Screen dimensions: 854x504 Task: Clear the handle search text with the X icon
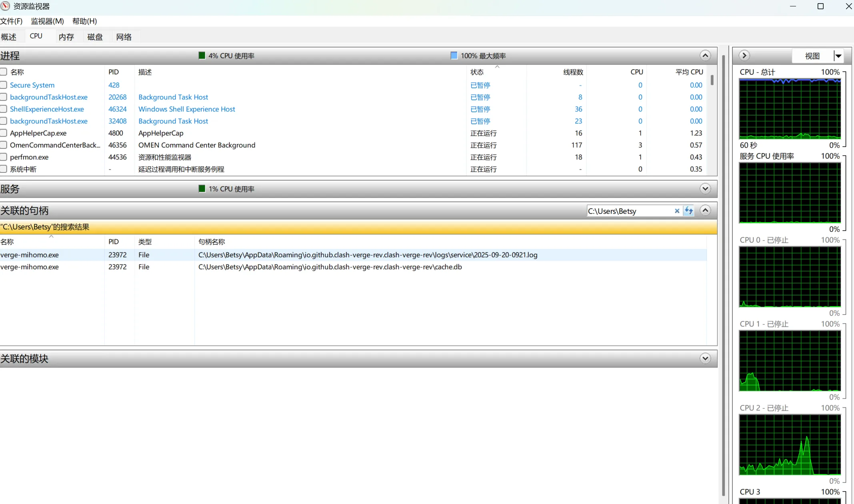click(677, 211)
